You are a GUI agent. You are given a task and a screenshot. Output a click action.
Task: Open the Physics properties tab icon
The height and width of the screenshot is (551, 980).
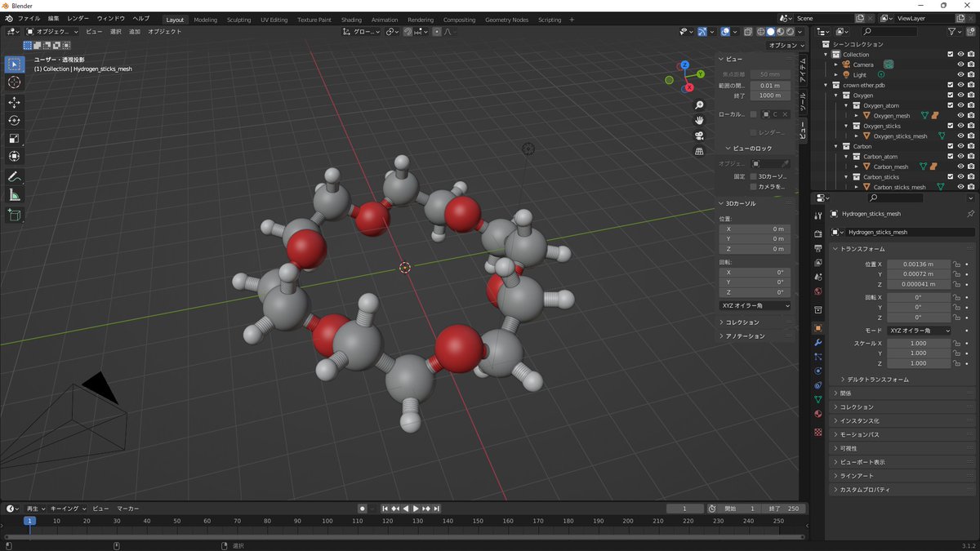coord(819,371)
